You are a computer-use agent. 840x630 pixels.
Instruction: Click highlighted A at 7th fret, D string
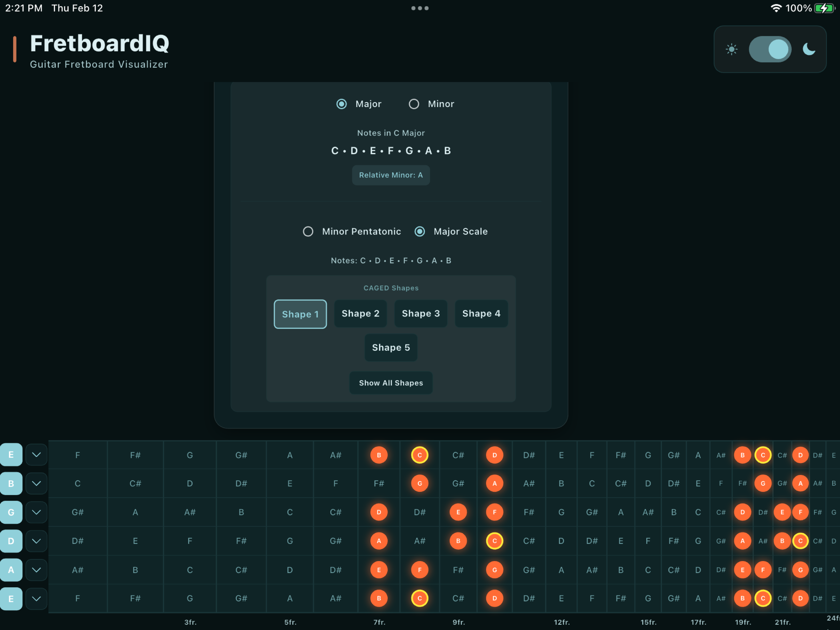pos(378,541)
